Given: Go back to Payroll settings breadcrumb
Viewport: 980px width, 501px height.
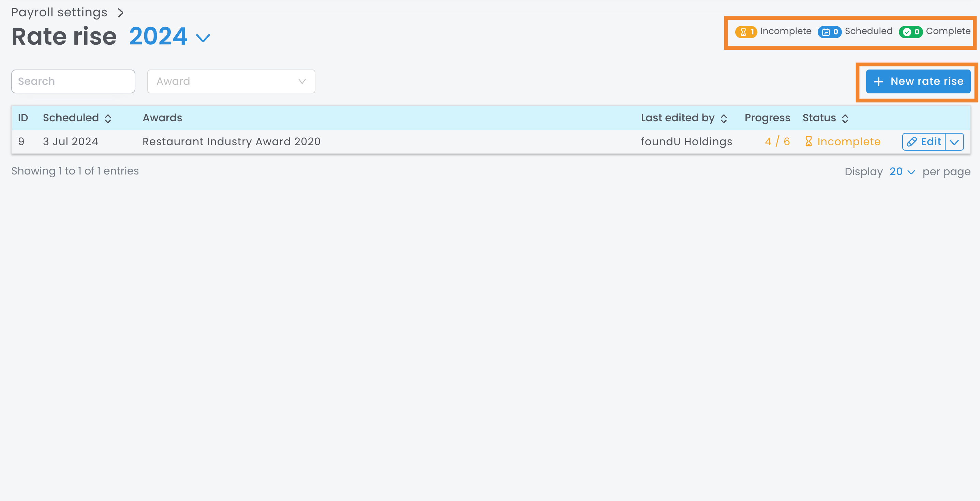Looking at the screenshot, I should [x=59, y=13].
